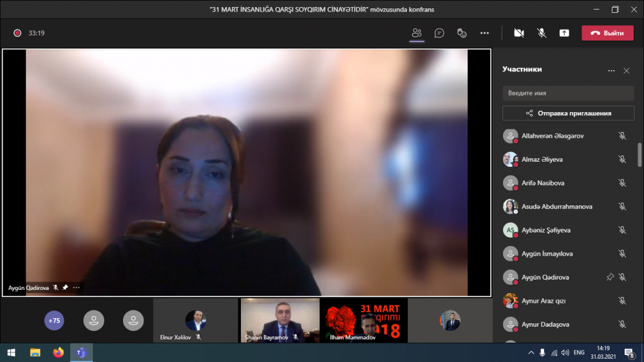Open the participants panel icon in toolbar
The image size is (644, 362).
coord(417,33)
